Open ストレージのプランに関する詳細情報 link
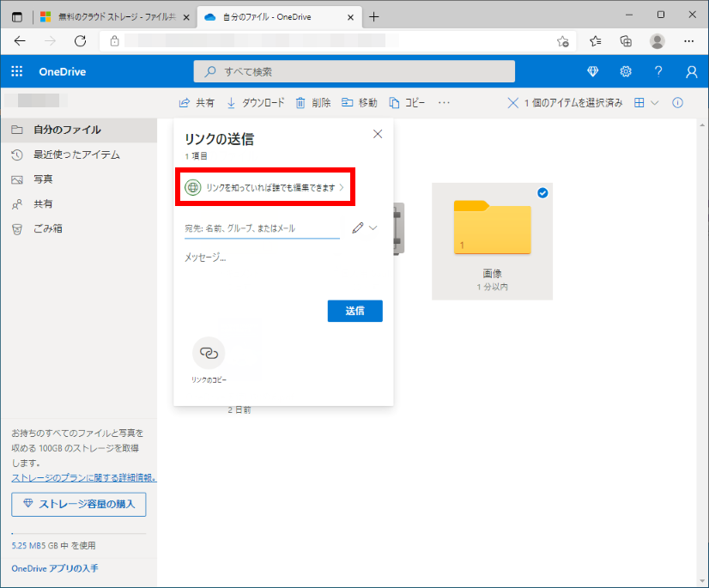Viewport: 709px width, 588px height. coord(84,477)
